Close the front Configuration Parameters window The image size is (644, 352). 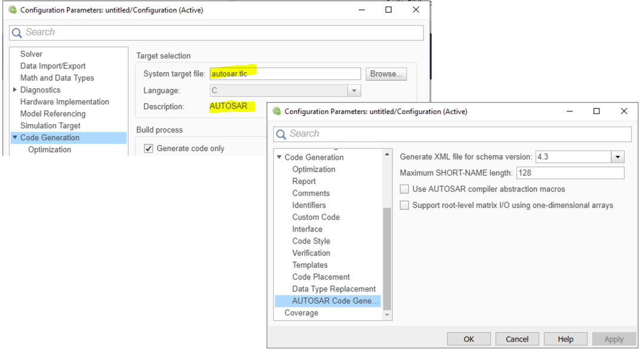coord(624,112)
